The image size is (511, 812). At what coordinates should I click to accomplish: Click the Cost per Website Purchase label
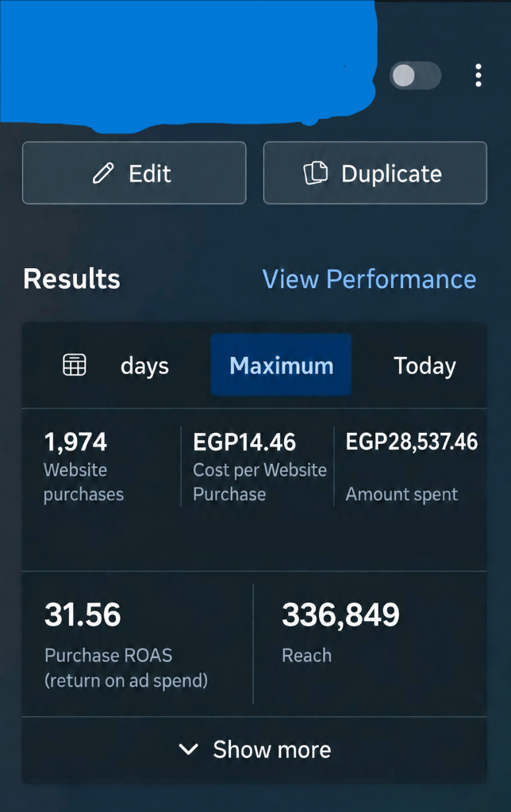(x=259, y=481)
